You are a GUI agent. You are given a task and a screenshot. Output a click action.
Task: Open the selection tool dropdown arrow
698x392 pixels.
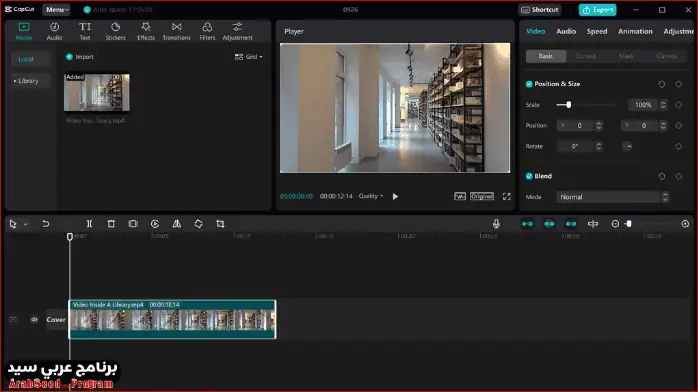26,224
